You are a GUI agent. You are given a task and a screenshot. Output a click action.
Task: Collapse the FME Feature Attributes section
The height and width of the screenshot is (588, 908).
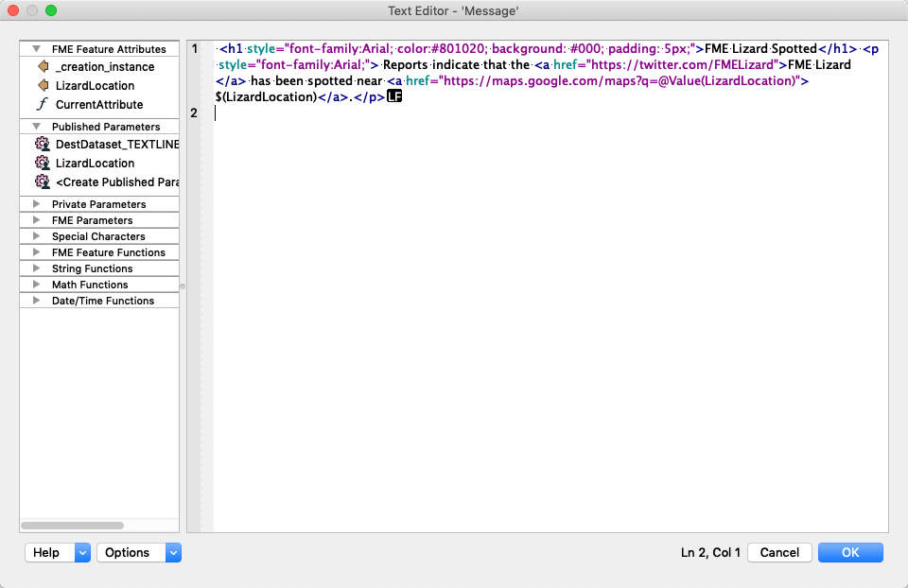pos(37,49)
